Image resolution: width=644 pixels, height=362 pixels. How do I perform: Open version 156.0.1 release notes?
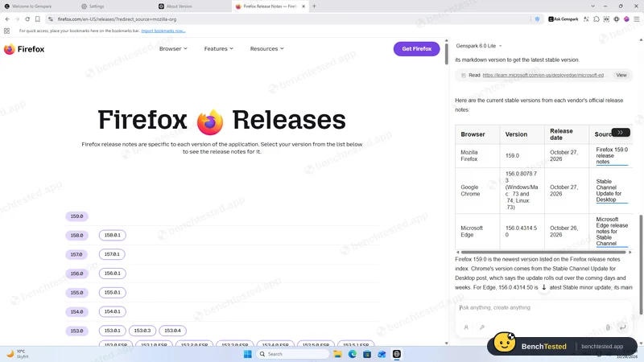pos(113,274)
